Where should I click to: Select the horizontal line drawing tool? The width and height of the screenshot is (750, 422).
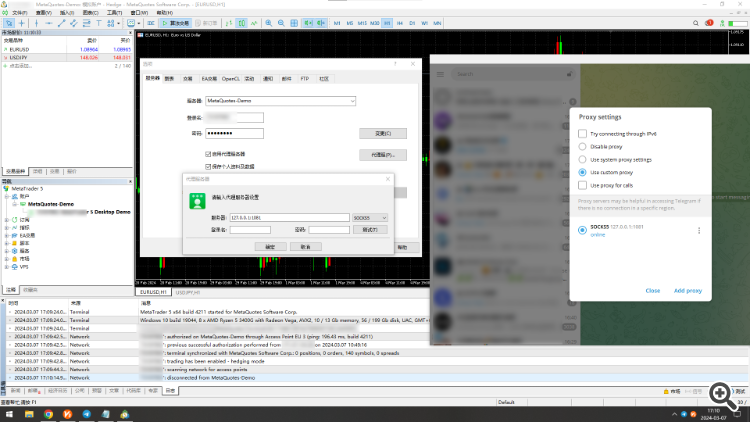(49, 23)
